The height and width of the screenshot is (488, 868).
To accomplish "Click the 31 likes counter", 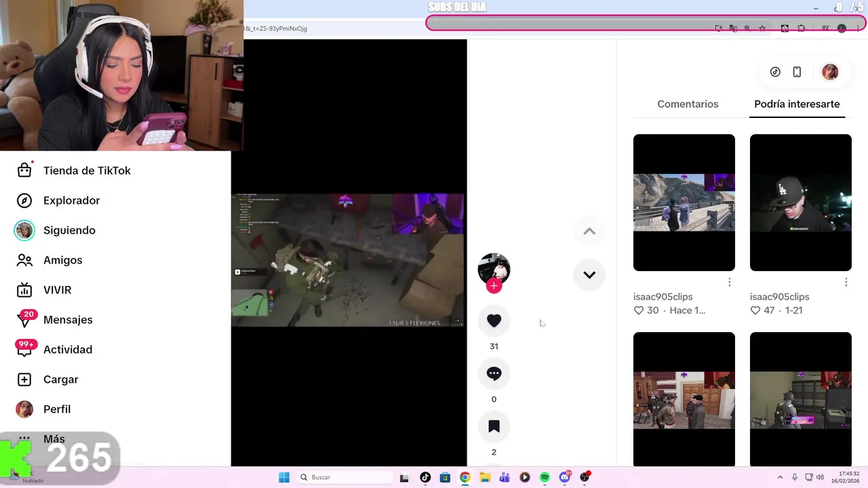I will point(494,346).
